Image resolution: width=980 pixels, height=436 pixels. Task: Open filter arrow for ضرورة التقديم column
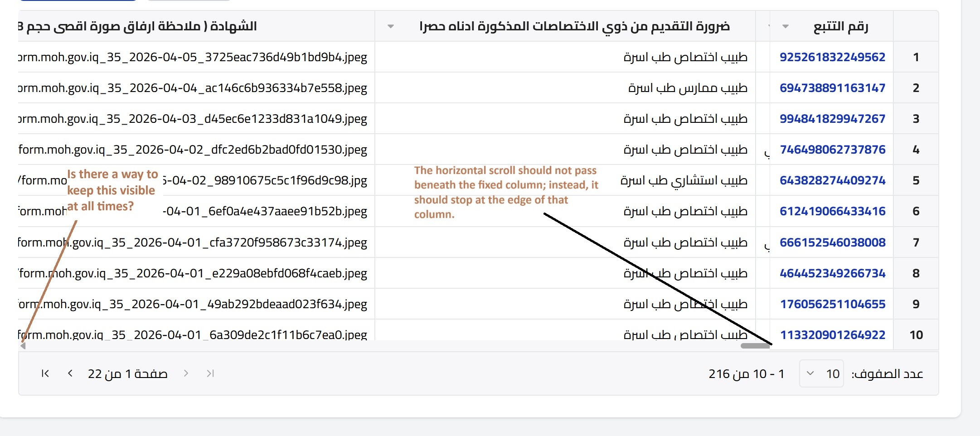pos(390,26)
